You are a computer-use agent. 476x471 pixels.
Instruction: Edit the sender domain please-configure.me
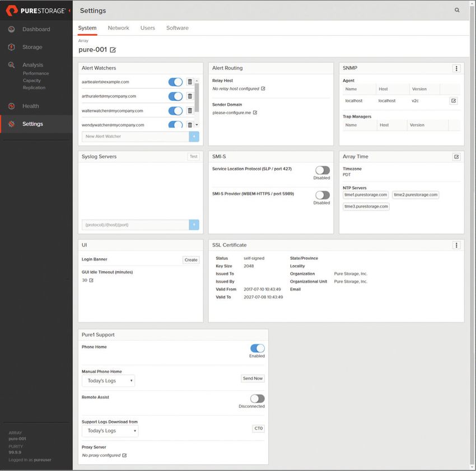pos(255,113)
